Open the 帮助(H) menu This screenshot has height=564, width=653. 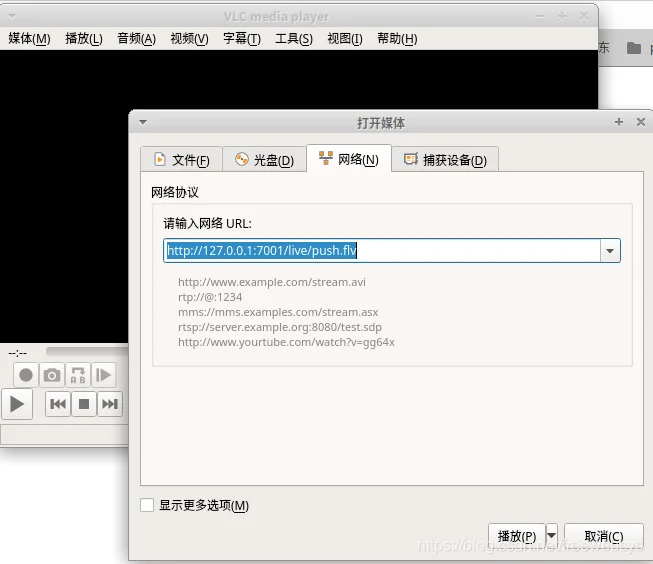pos(397,39)
